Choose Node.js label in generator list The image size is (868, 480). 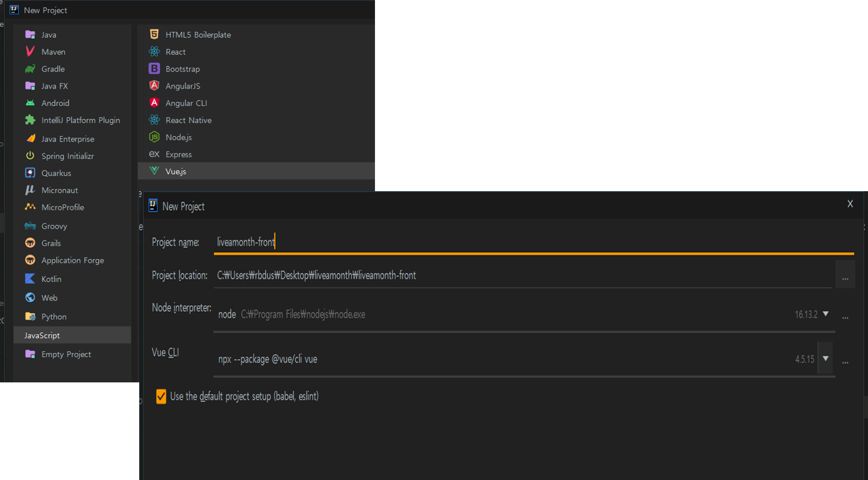(179, 137)
